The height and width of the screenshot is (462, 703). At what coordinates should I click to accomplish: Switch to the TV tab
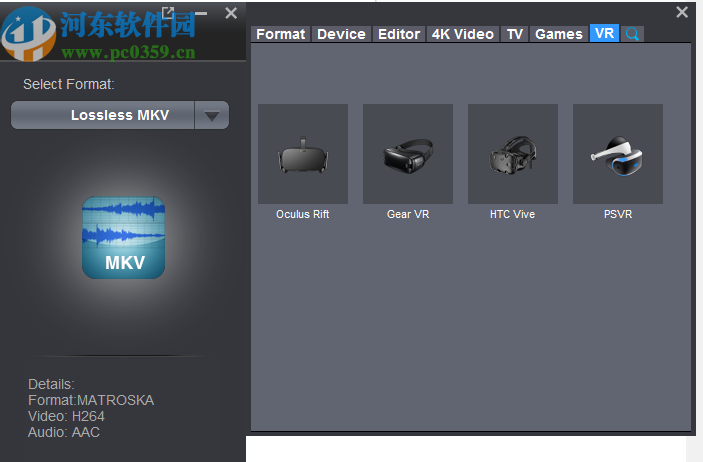click(515, 34)
